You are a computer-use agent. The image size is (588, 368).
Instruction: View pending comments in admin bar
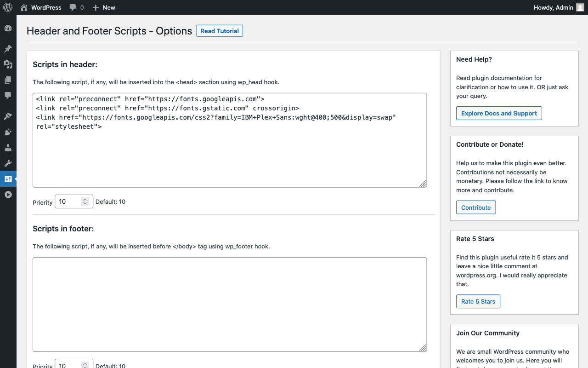(x=77, y=7)
